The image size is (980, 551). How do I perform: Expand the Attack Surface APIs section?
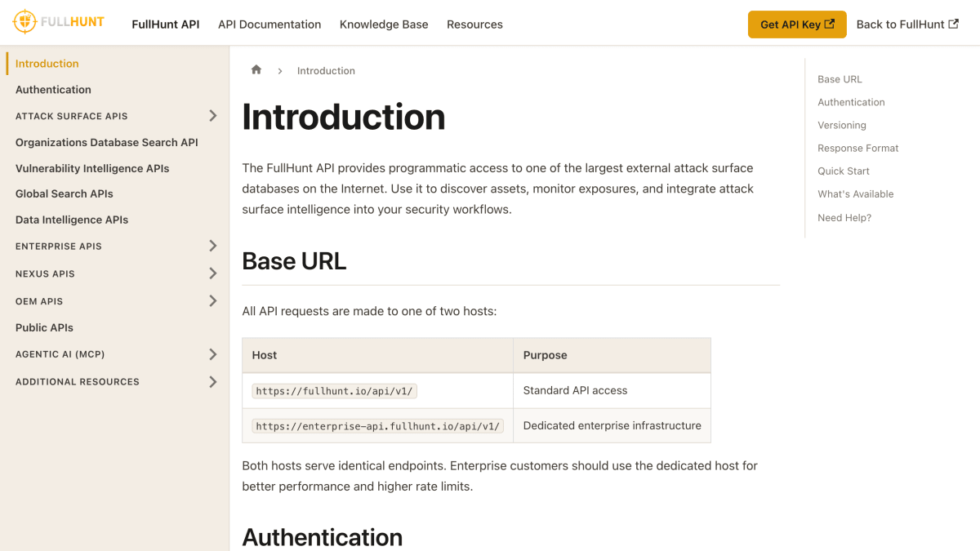(212, 116)
